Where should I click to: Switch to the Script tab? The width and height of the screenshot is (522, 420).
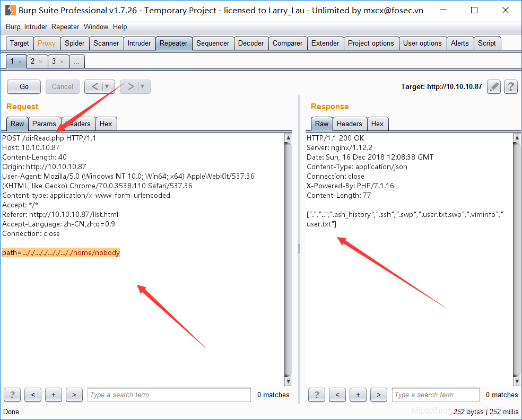[x=487, y=43]
